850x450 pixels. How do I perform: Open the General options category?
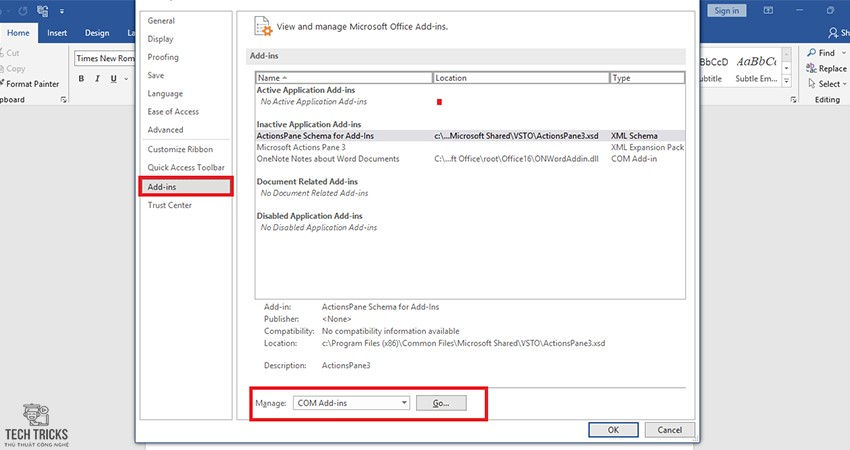click(x=161, y=21)
